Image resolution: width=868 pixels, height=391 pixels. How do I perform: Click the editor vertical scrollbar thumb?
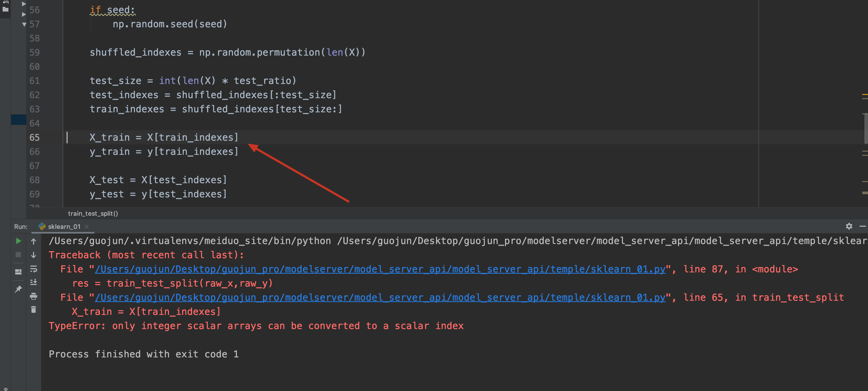[x=865, y=128]
